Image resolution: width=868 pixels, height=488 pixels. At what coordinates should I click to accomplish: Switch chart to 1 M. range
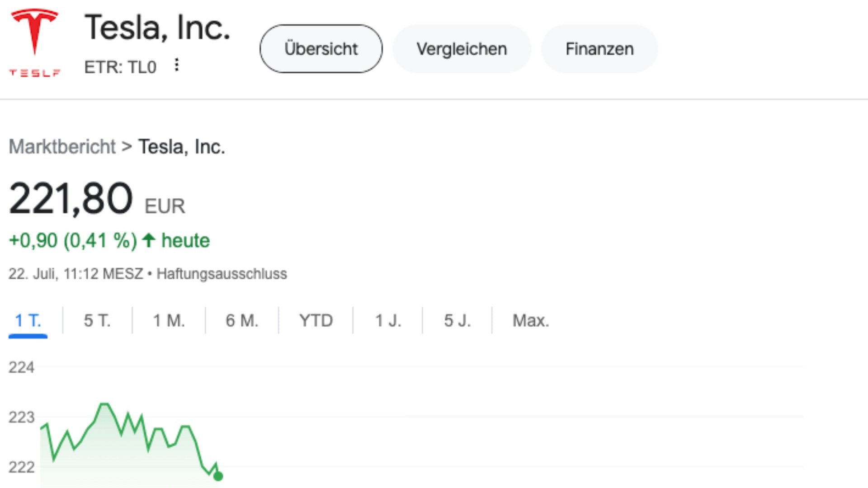pyautogui.click(x=169, y=321)
